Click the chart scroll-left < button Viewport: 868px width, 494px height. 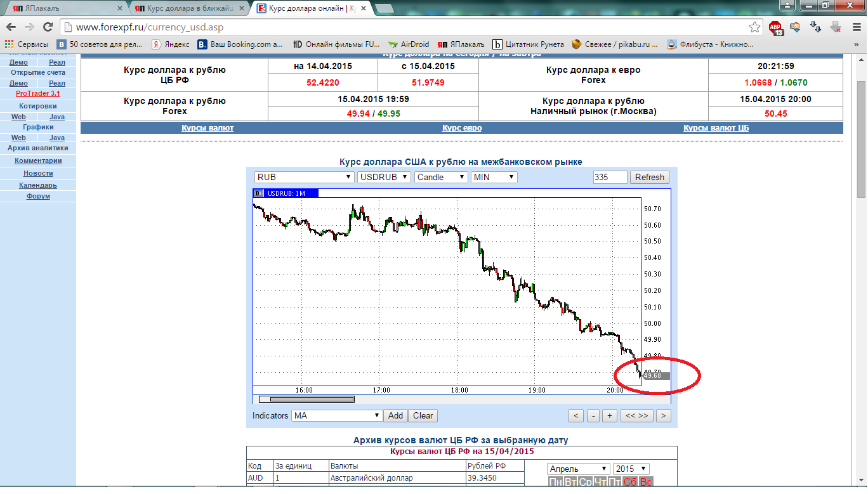[575, 416]
